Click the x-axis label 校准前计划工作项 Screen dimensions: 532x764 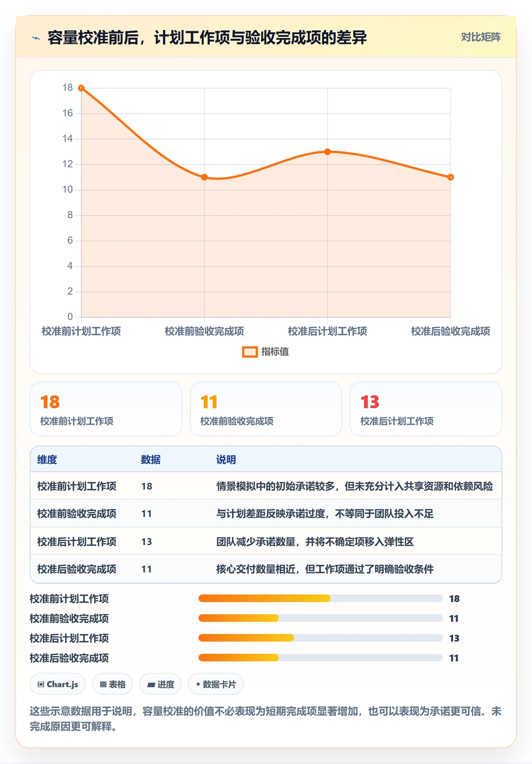click(x=81, y=331)
